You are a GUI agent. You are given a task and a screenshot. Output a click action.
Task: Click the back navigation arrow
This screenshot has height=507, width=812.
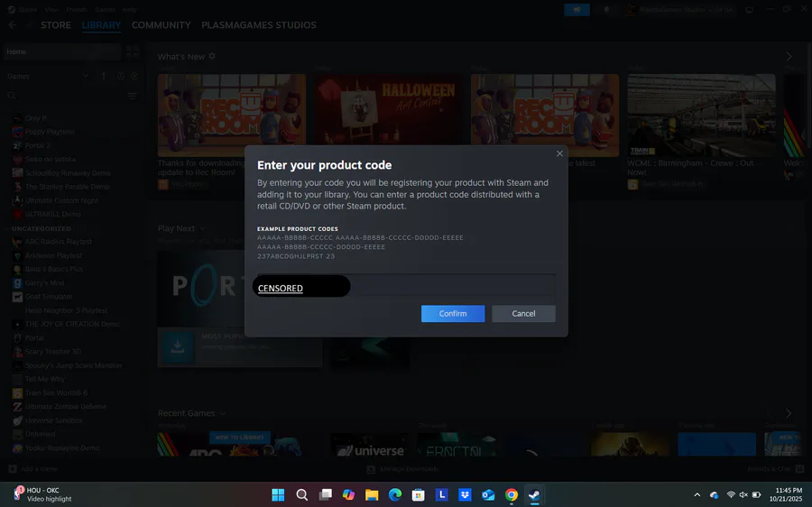click(13, 25)
